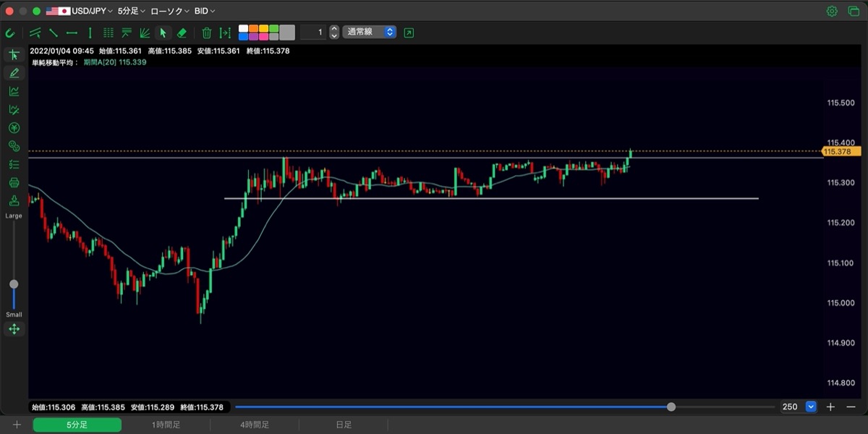Click the Large/Small size slider handle
This screenshot has height=434, width=868.
click(x=14, y=284)
